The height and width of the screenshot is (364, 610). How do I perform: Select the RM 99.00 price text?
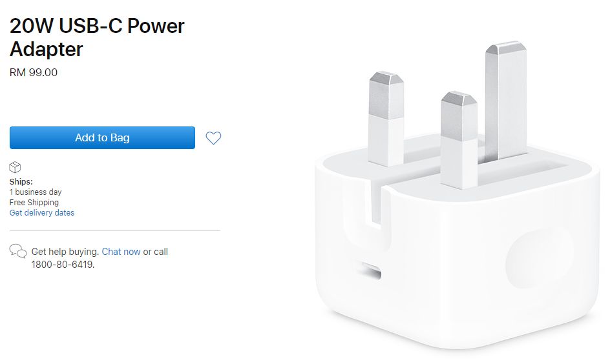tap(34, 73)
